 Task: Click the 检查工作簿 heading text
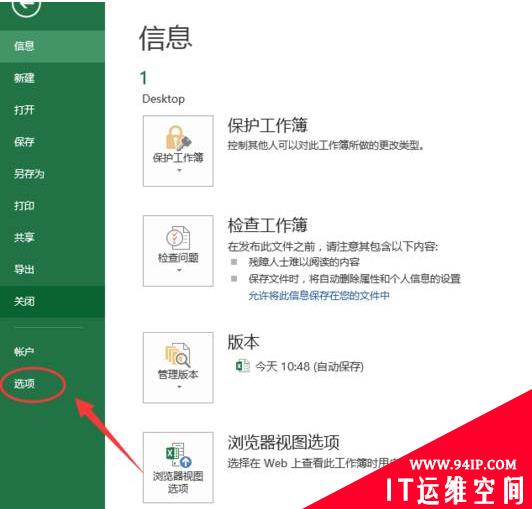(x=267, y=225)
